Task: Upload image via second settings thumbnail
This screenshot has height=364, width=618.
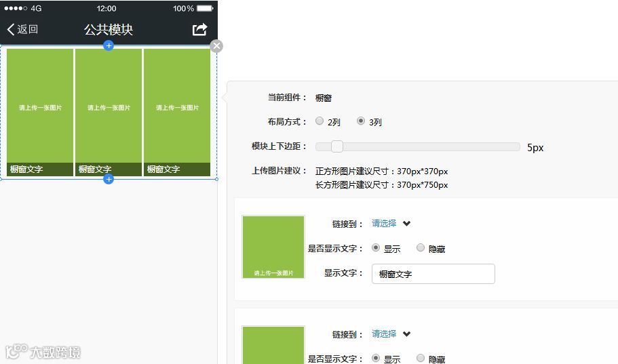Action: (273, 345)
